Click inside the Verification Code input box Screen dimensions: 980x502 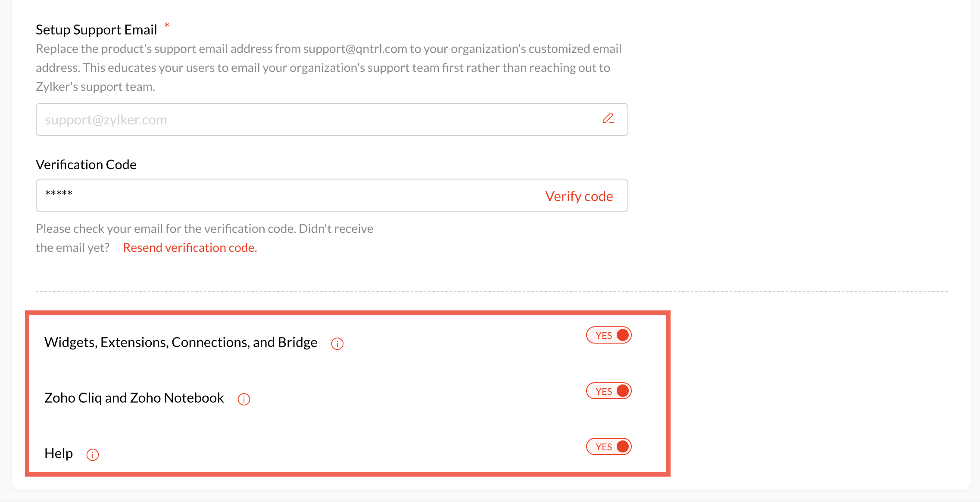(284, 195)
